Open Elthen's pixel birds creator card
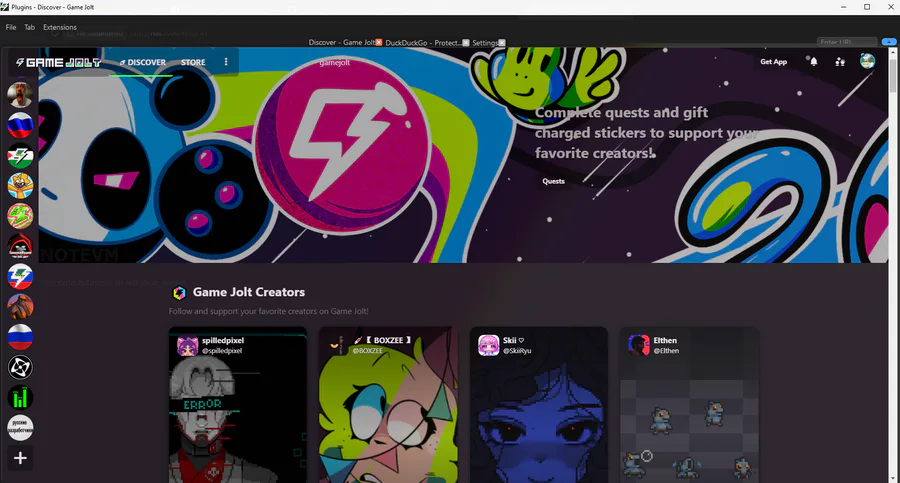Viewport: 900px width, 483px height. (x=689, y=405)
